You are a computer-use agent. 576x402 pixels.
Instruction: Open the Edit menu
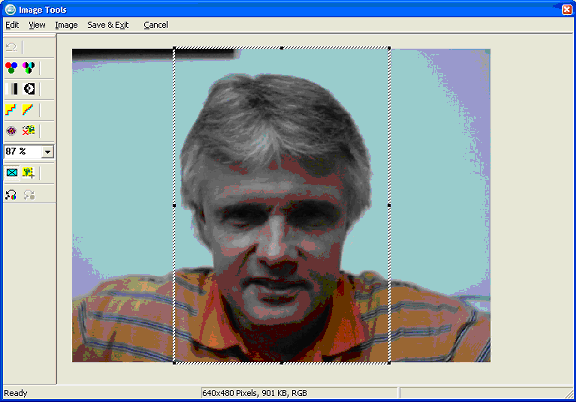(12, 25)
